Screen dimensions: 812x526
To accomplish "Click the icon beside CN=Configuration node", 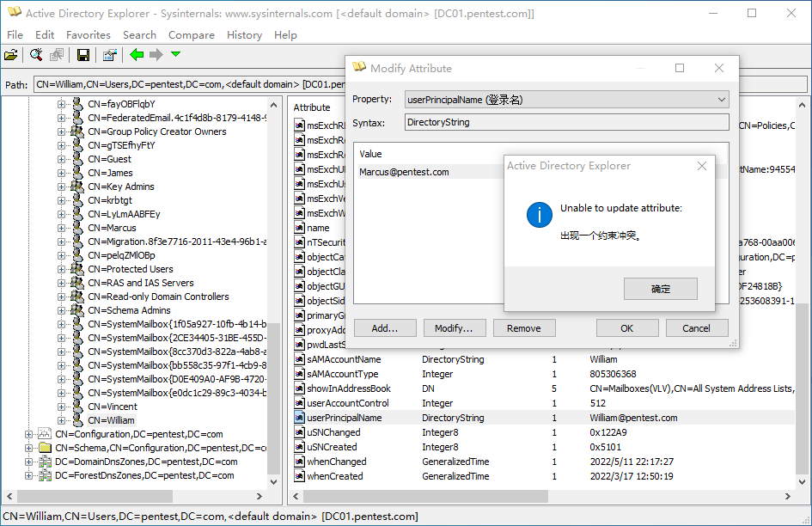I will click(x=45, y=434).
